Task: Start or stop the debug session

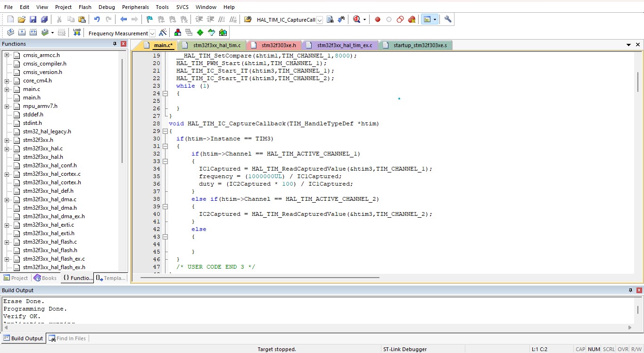Action: tap(356, 19)
